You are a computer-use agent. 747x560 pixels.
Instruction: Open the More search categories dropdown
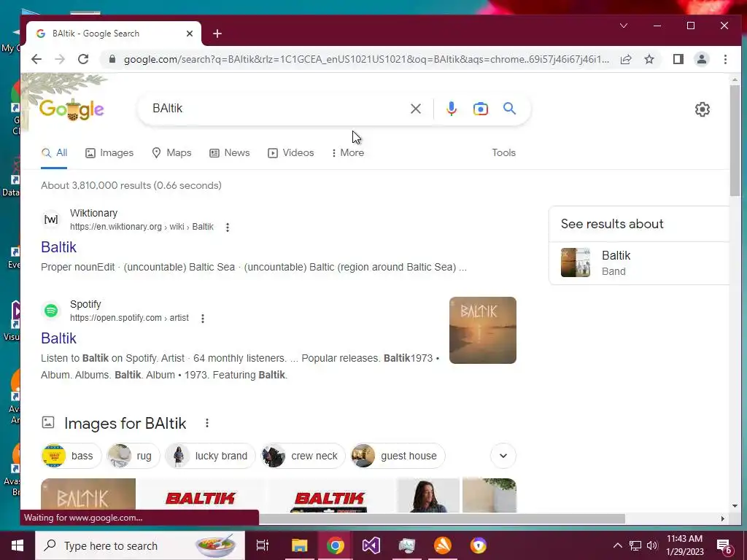[x=348, y=153]
